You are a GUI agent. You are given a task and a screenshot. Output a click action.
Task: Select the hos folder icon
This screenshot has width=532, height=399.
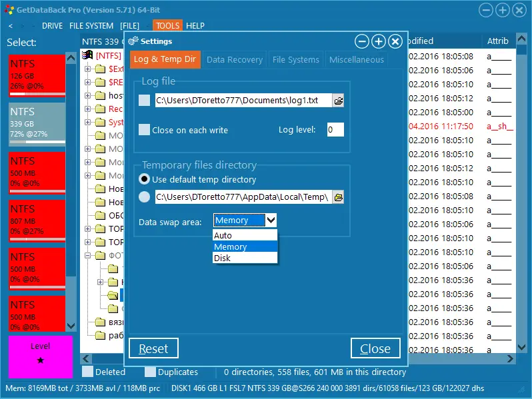coord(100,96)
